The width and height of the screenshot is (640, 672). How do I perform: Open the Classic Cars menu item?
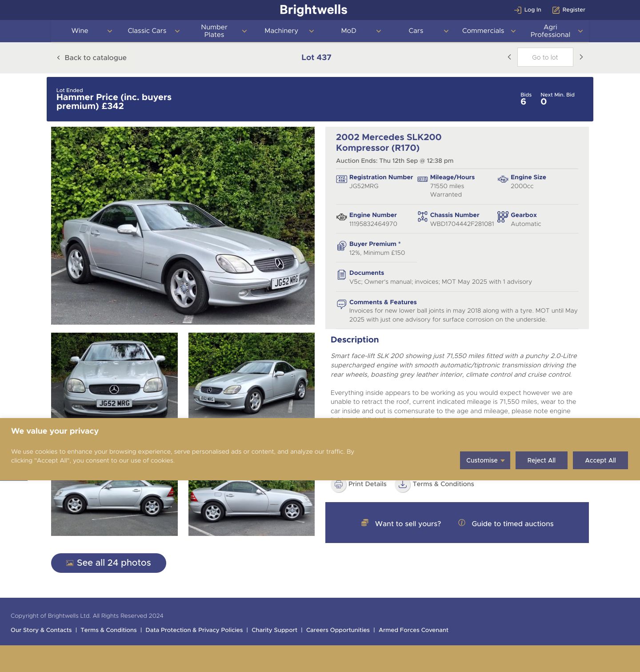(x=147, y=31)
